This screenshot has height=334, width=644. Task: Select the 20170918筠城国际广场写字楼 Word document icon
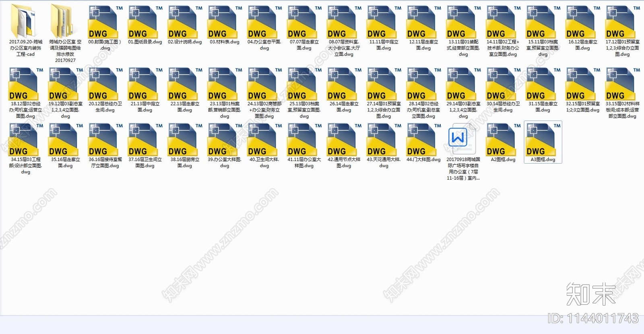pos(462,139)
